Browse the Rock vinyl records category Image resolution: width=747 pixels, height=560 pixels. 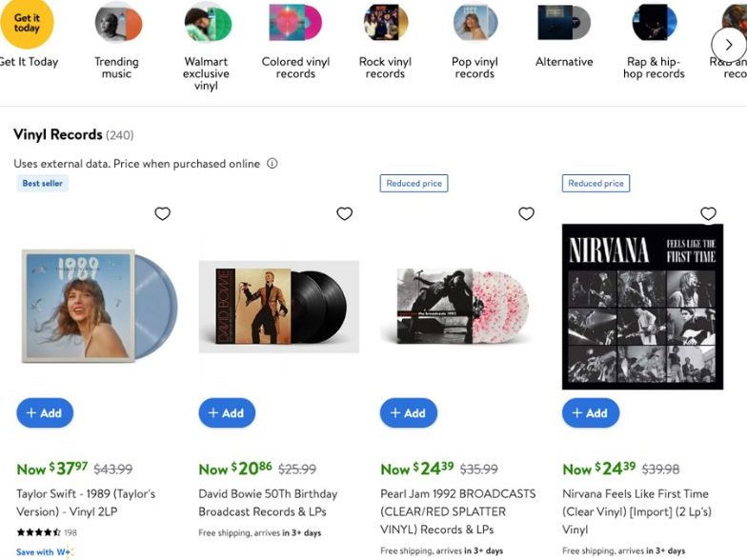(x=385, y=23)
